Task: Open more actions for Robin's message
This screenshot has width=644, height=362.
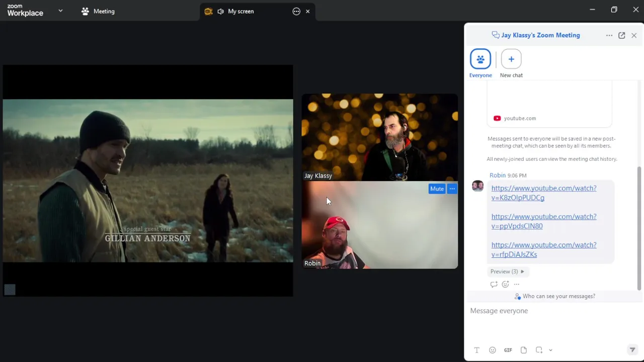Action: click(x=517, y=284)
